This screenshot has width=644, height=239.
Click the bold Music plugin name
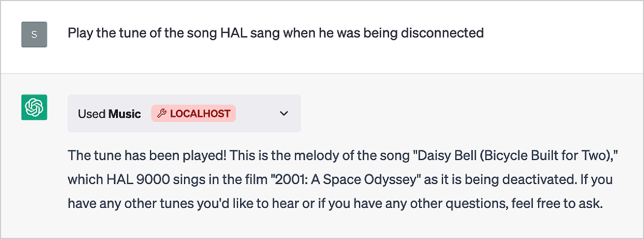[x=124, y=114]
